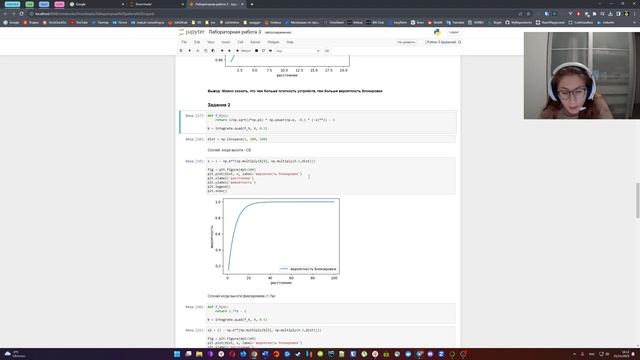Image resolution: width=640 pixels, height=360 pixels.
Task: Open the Help menu
Action: pyautogui.click(x=290, y=42)
